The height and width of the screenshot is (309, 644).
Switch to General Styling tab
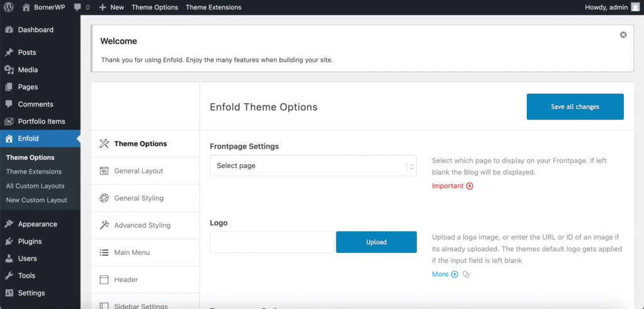click(145, 198)
